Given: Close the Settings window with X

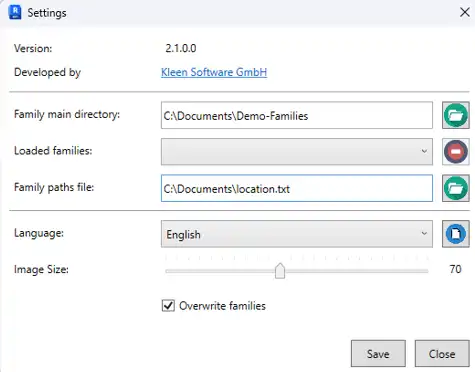Looking at the screenshot, I should pyautogui.click(x=465, y=13).
